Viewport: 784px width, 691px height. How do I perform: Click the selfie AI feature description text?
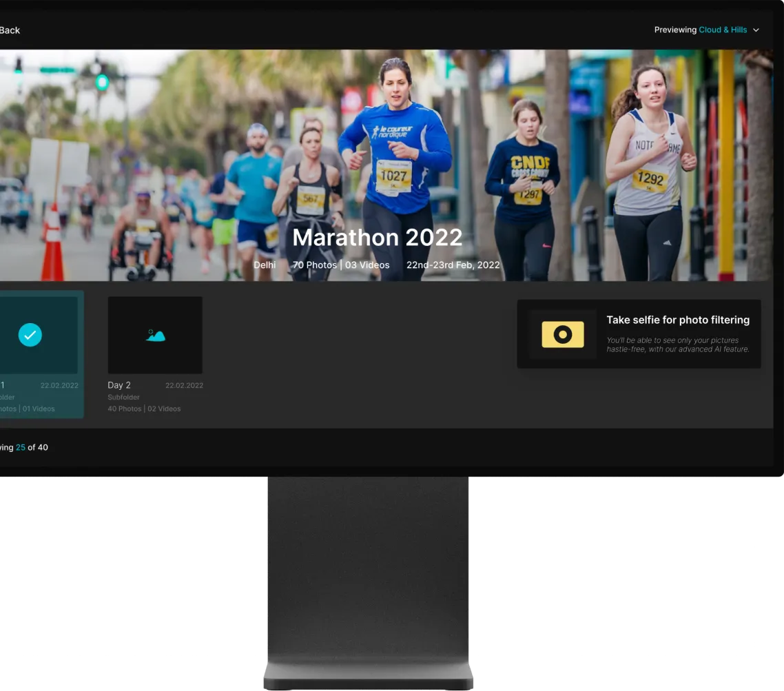677,344
